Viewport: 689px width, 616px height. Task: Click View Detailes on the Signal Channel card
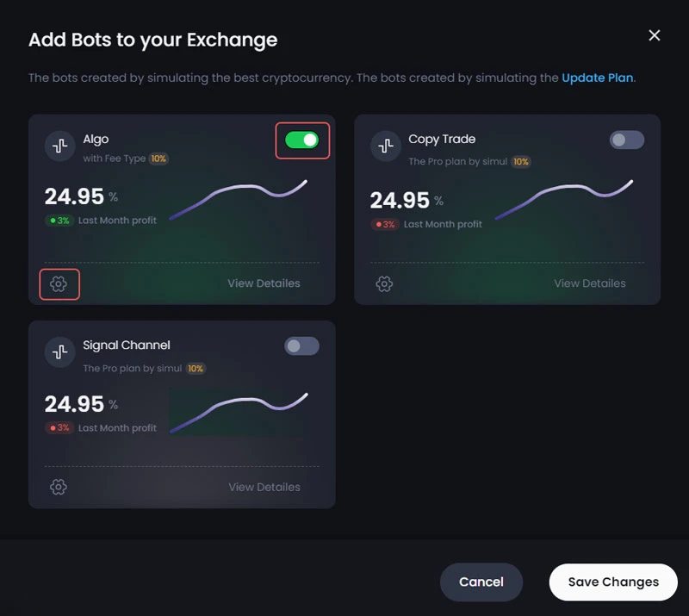pyautogui.click(x=264, y=486)
